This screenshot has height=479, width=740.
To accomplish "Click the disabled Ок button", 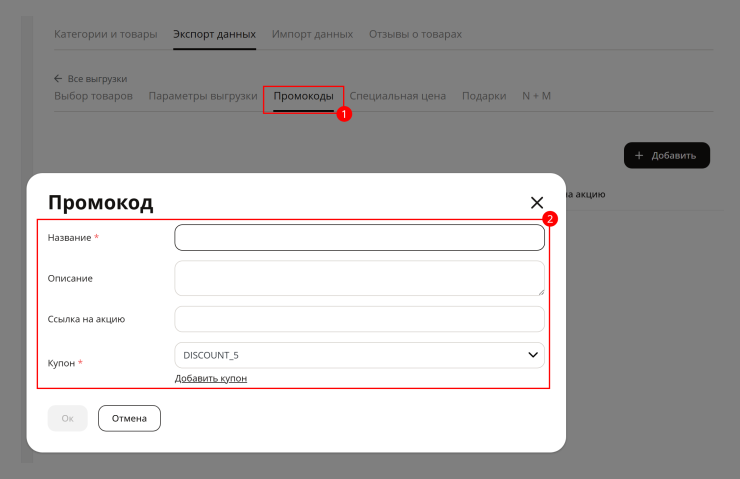I will pos(67,418).
